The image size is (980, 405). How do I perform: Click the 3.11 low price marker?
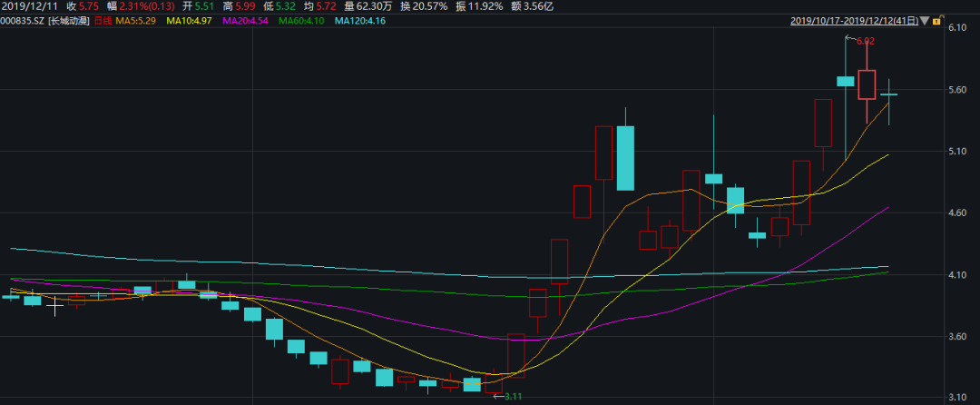coord(513,396)
